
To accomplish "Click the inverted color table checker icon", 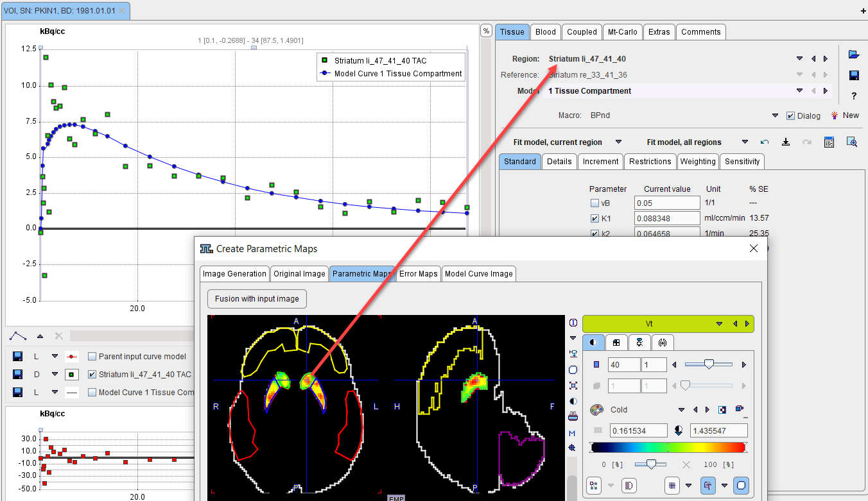I will click(x=723, y=409).
